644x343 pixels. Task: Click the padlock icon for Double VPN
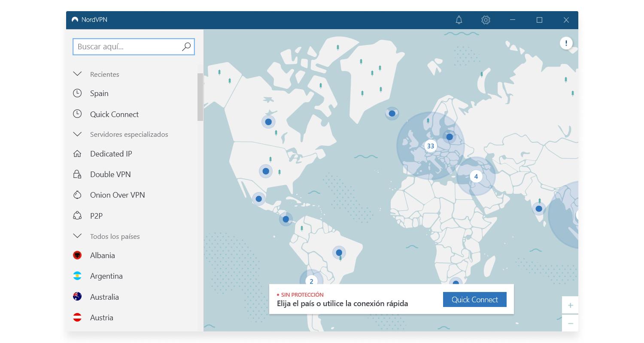tap(77, 174)
